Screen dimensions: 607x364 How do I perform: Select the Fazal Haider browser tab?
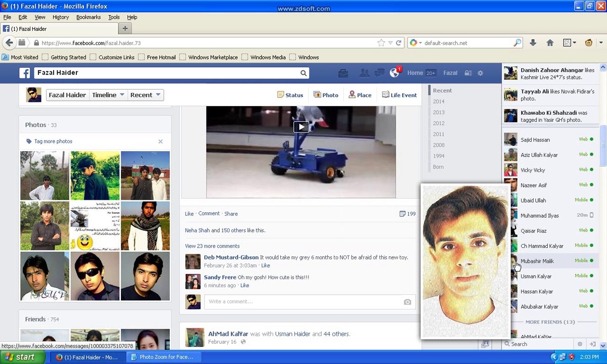click(58, 29)
